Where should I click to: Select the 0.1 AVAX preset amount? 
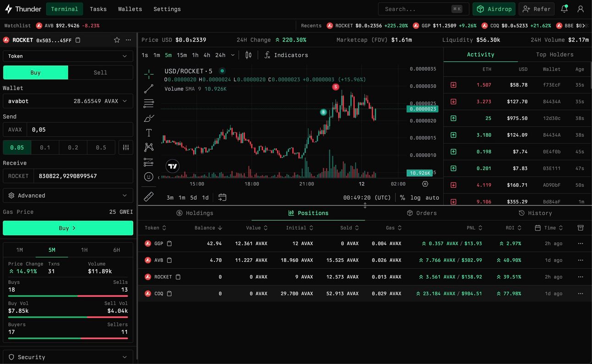45,147
